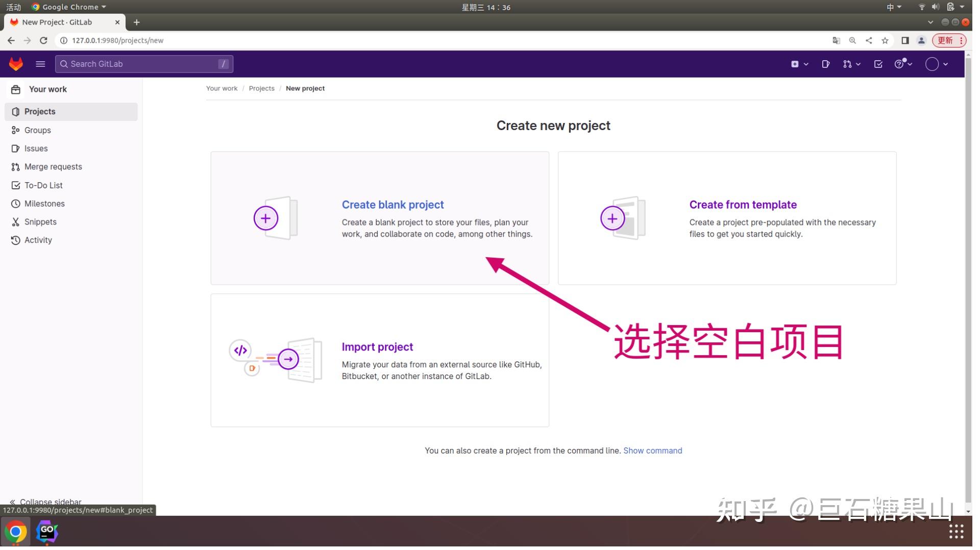This screenshot has width=980, height=550.
Task: Open the Activity history icon
Action: click(15, 240)
